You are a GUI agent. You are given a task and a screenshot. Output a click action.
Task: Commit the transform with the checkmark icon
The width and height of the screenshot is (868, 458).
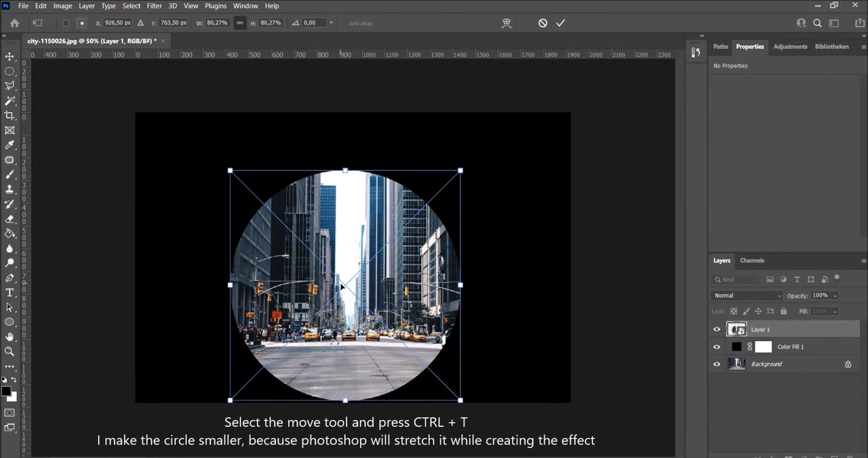click(560, 23)
